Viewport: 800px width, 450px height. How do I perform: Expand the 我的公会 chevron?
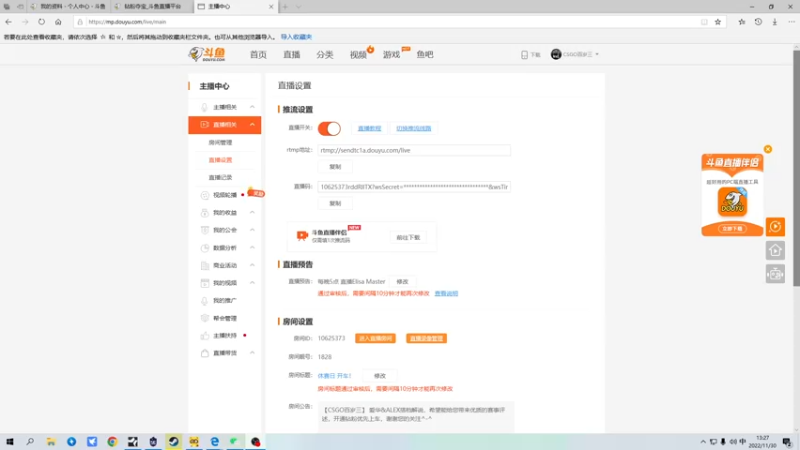[252, 230]
